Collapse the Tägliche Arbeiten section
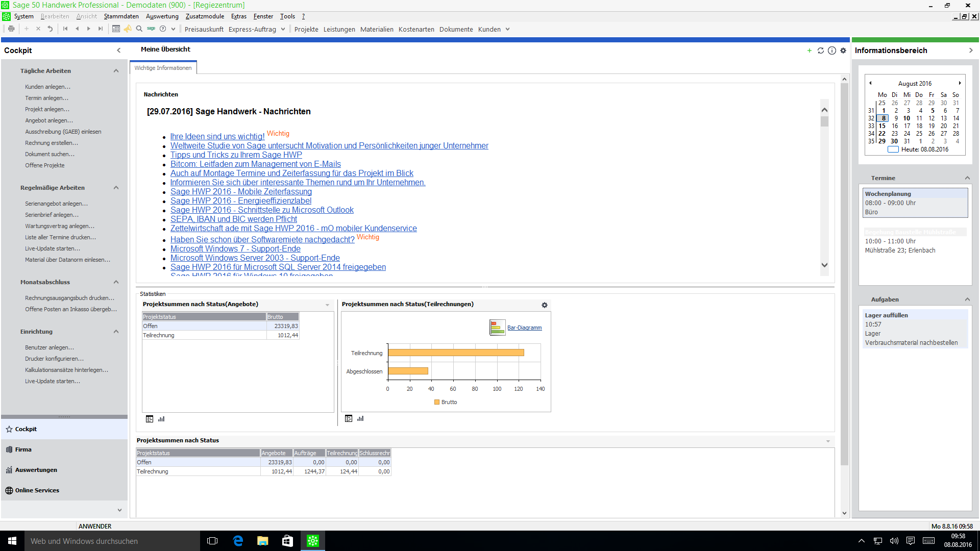 click(116, 71)
